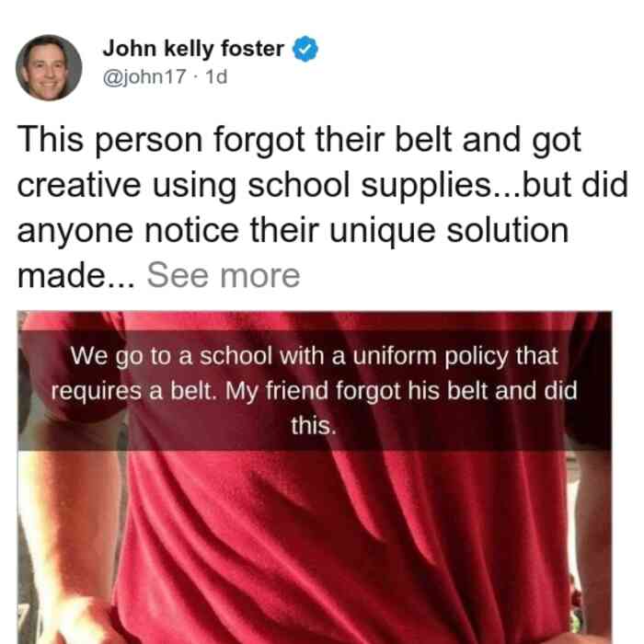The image size is (644, 644).
Task: Select the dark caption overlay band on photo
Action: point(315,390)
